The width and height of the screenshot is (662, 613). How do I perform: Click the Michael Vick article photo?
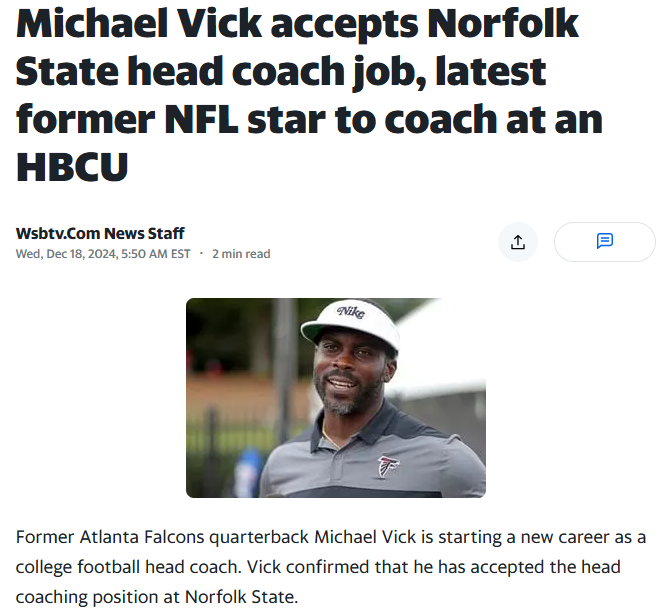336,398
